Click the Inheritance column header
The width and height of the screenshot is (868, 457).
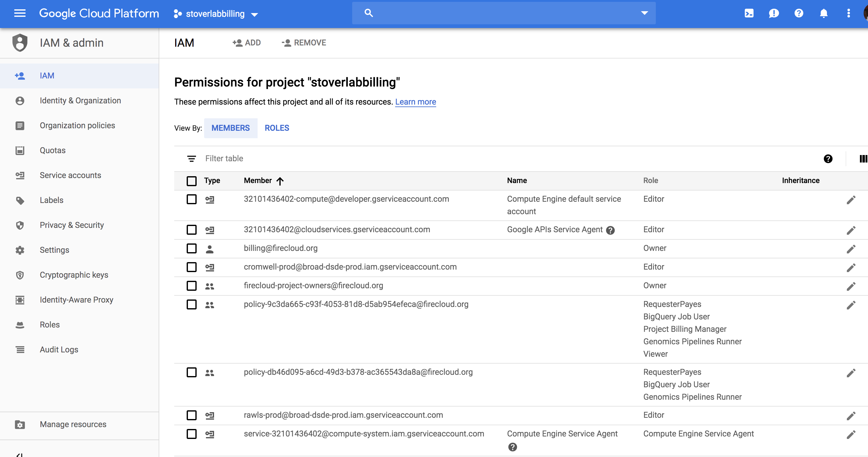click(x=800, y=181)
